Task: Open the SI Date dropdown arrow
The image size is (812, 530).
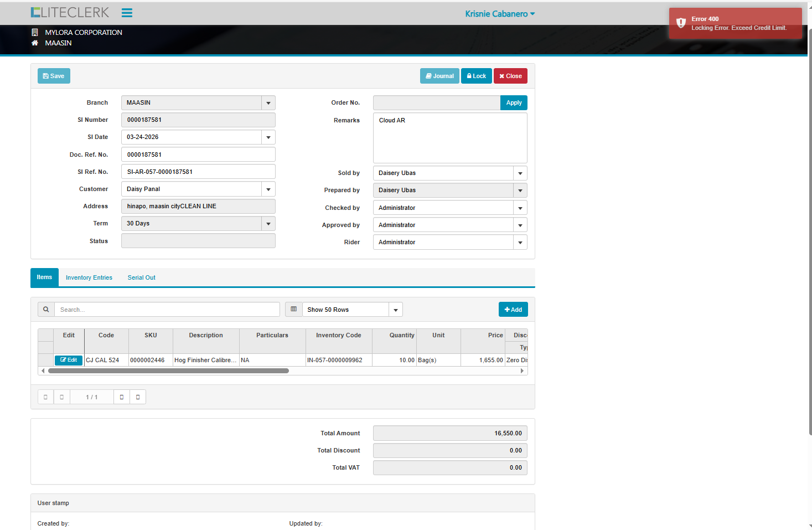Action: [x=268, y=137]
